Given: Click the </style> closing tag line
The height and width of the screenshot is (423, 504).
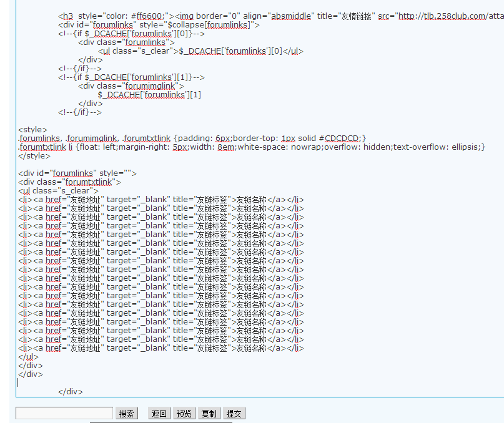Looking at the screenshot, I should click(x=34, y=156).
